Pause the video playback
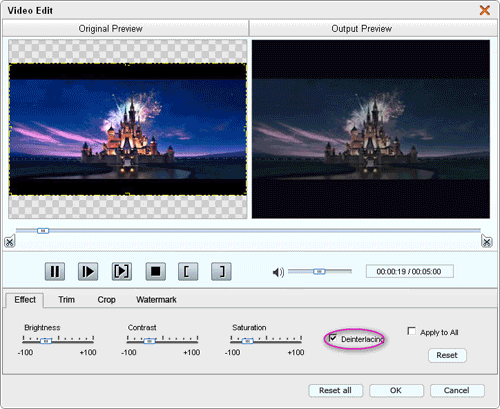500x409 pixels. [x=55, y=271]
